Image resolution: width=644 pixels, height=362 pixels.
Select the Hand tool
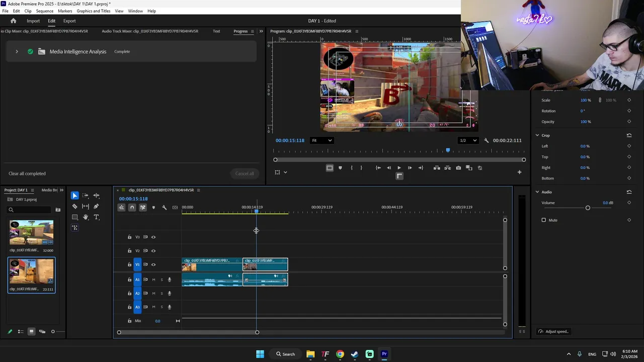[x=86, y=217]
